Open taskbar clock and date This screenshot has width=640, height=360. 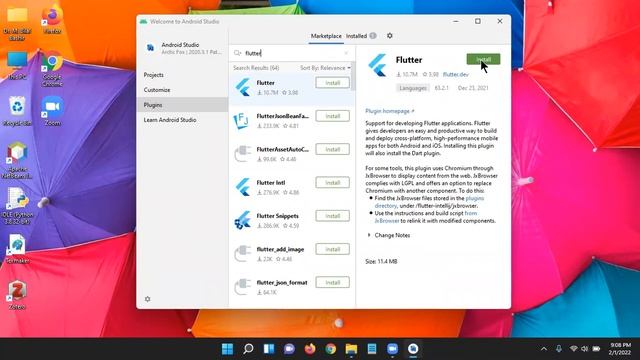(x=620, y=349)
